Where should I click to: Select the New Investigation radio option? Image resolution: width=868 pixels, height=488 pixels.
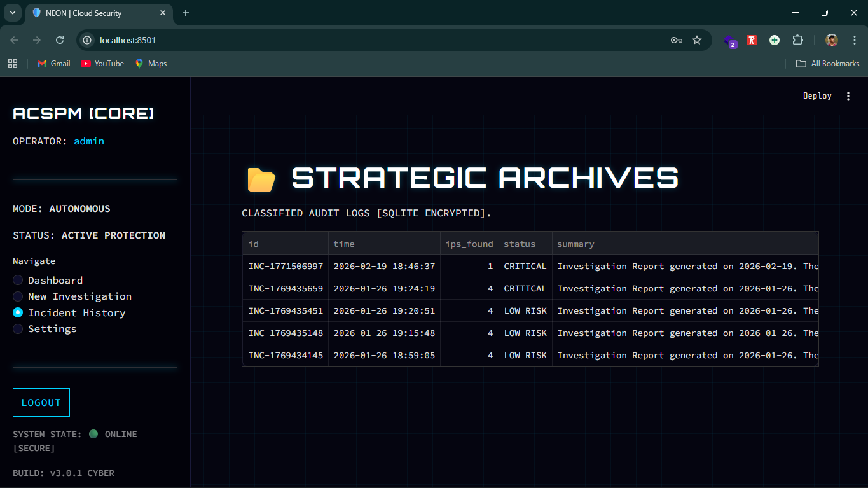tap(17, 296)
